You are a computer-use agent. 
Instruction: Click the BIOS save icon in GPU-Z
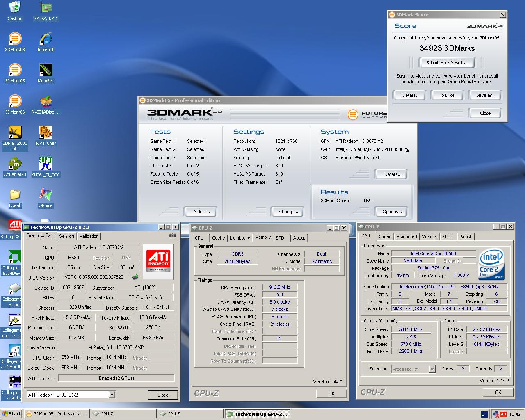[x=135, y=277]
